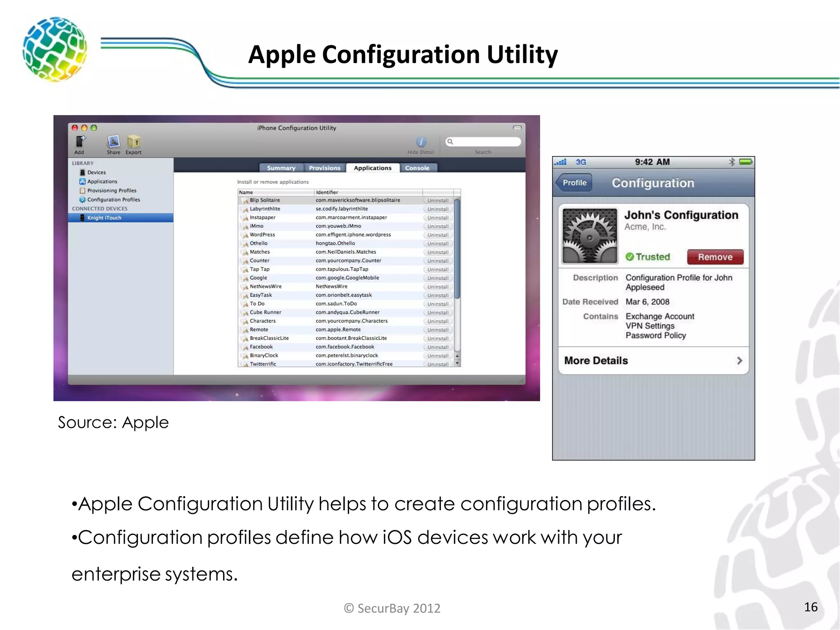The width and height of the screenshot is (840, 630).
Task: Click the Hide Detail info icon
Action: [421, 142]
